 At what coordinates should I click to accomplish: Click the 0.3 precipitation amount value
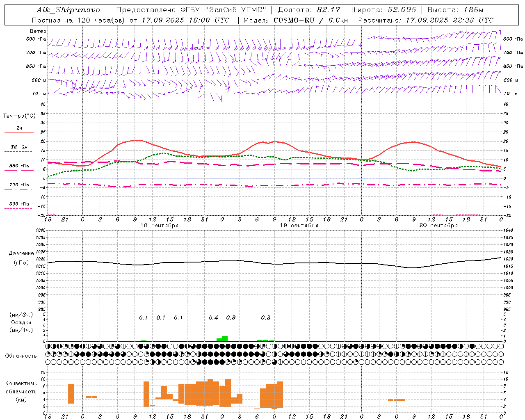[265, 318]
